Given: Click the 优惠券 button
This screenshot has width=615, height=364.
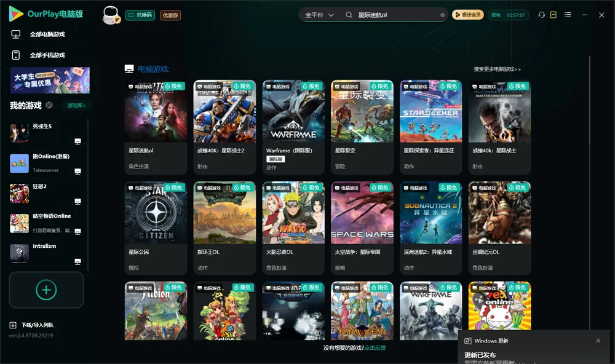Looking at the screenshot, I should [170, 15].
